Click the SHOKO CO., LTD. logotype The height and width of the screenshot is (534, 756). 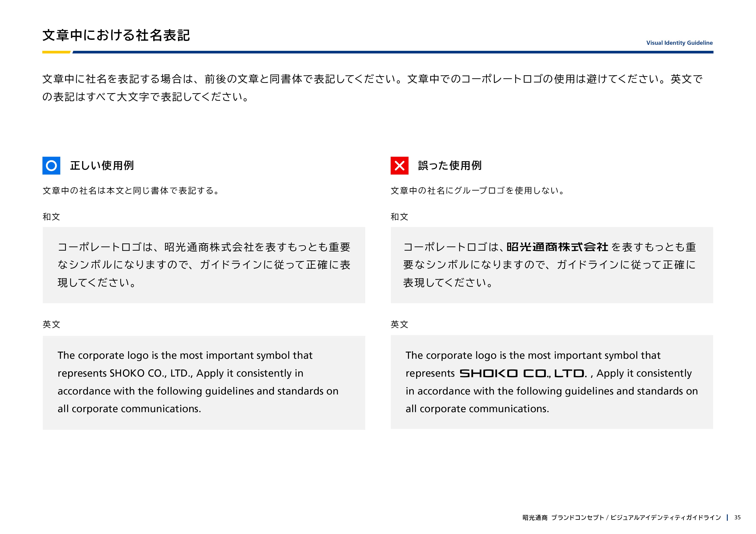point(523,373)
